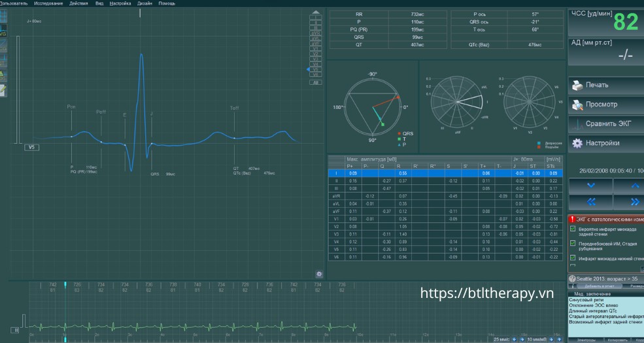This screenshot has height=343, width=644.
Task: Open the grid view tool in left sidebar
Action: coord(3,16)
